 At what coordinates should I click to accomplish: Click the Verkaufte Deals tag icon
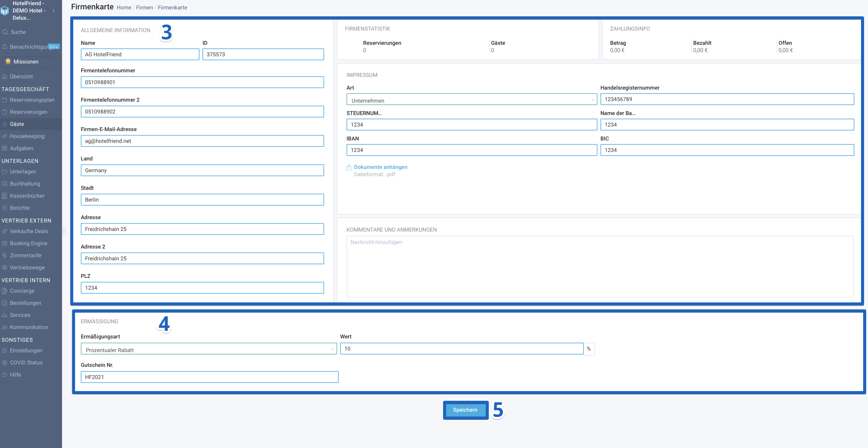point(5,231)
